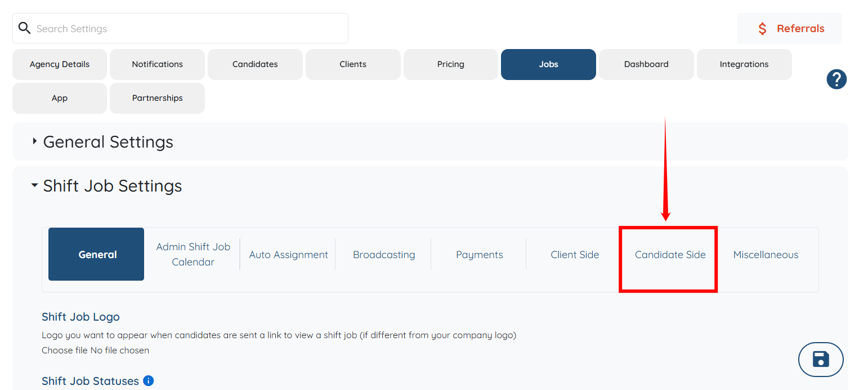Open the Notifications tab
The image size is (868, 390).
tap(157, 64)
